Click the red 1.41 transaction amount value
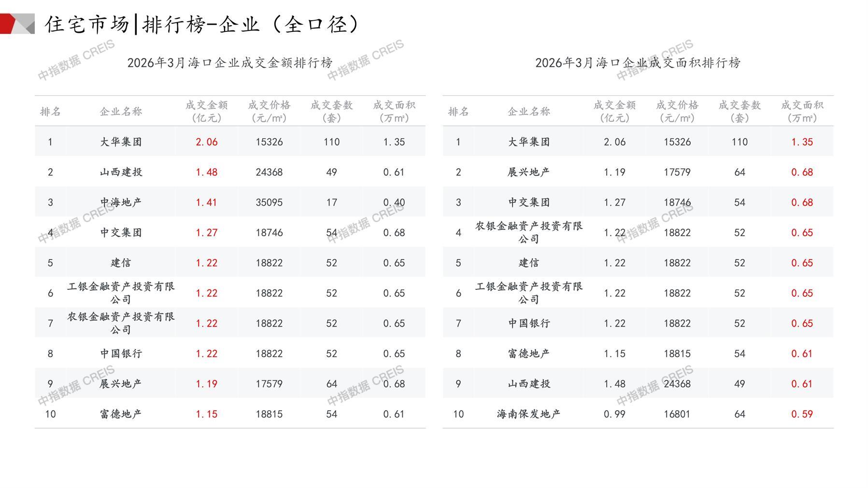Viewport: 868px width, 488px height. 206,202
